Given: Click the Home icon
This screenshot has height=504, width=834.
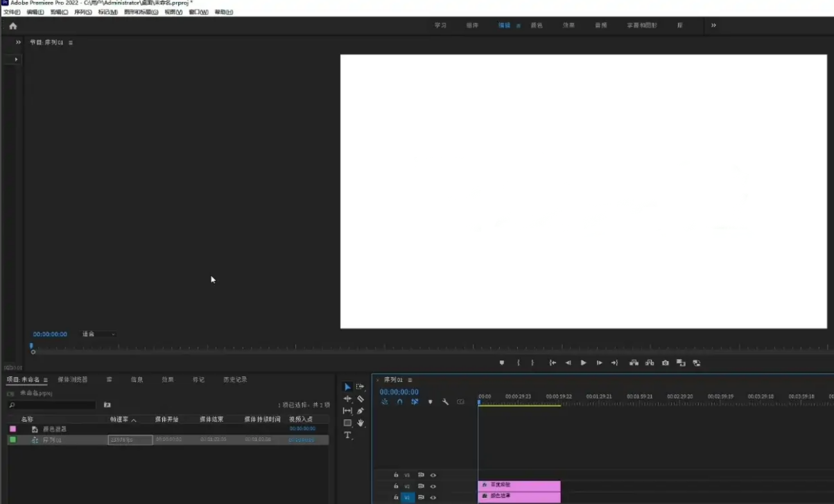Looking at the screenshot, I should (x=12, y=26).
